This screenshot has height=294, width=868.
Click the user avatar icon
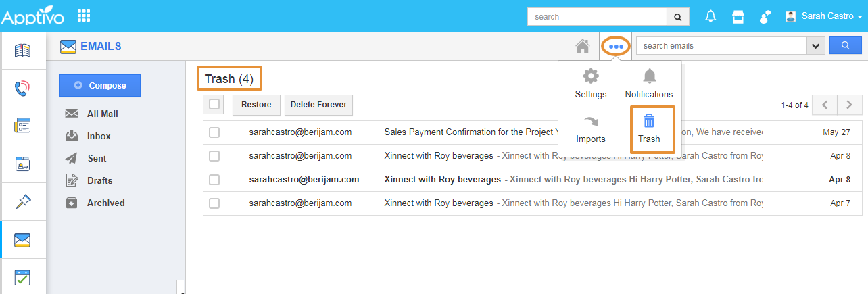pyautogui.click(x=790, y=16)
